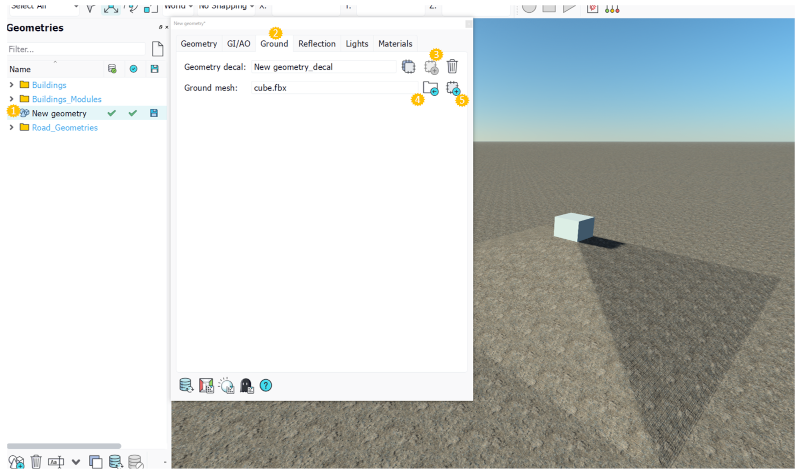Screen dimensions: 800x474
Task: Open the Materials tab
Action: 395,44
